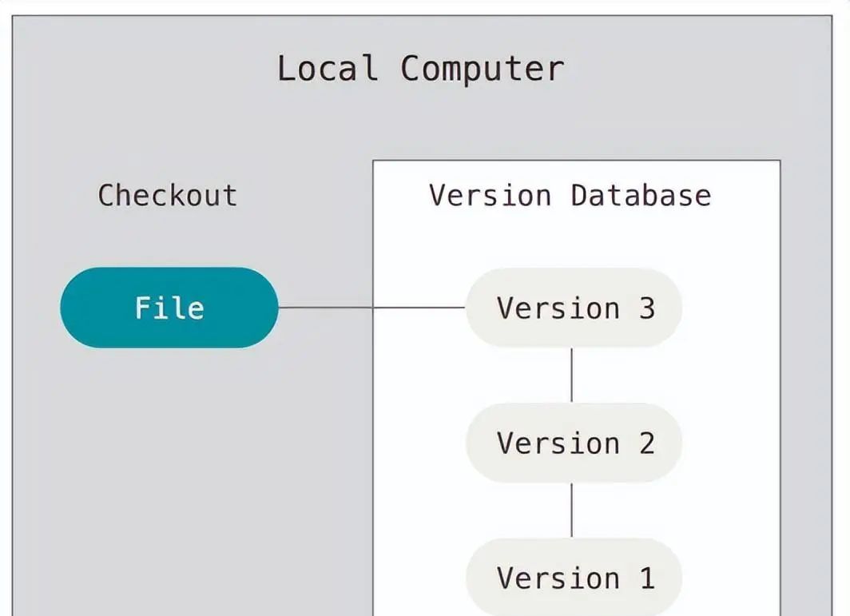Click blank white space left of Version 2 node
The height and width of the screenshot is (616, 850).
pyautogui.click(x=419, y=443)
